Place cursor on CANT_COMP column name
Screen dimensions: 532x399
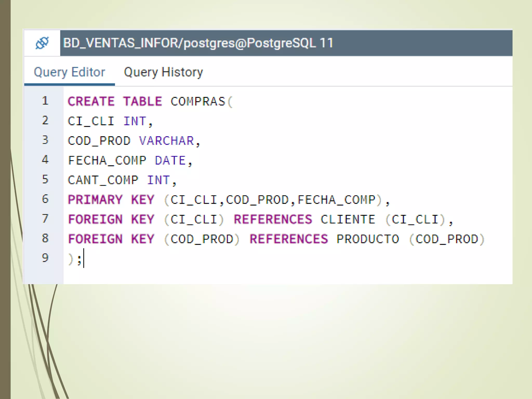point(103,180)
